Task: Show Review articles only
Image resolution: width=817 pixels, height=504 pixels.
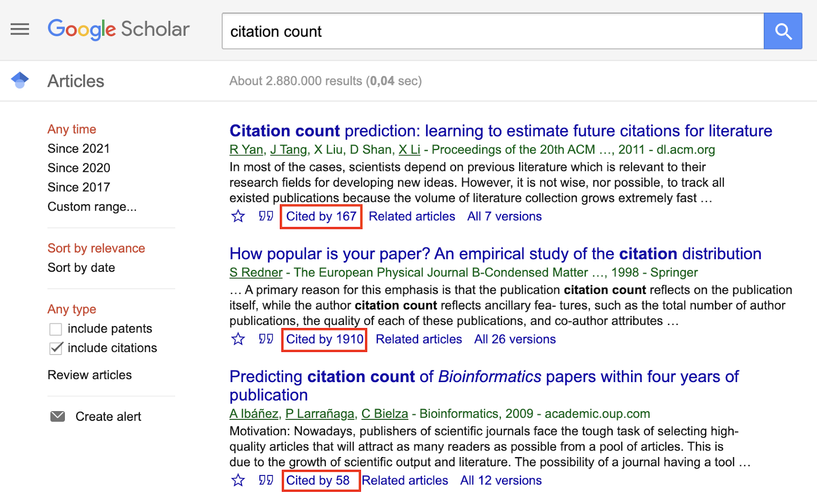Action: pyautogui.click(x=90, y=375)
